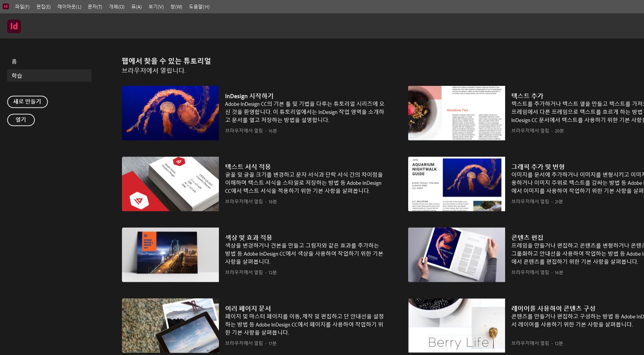Screen dimensions: 644x355
Task: Click the 20분 duration under 텍스트 추가
Action: (559, 131)
